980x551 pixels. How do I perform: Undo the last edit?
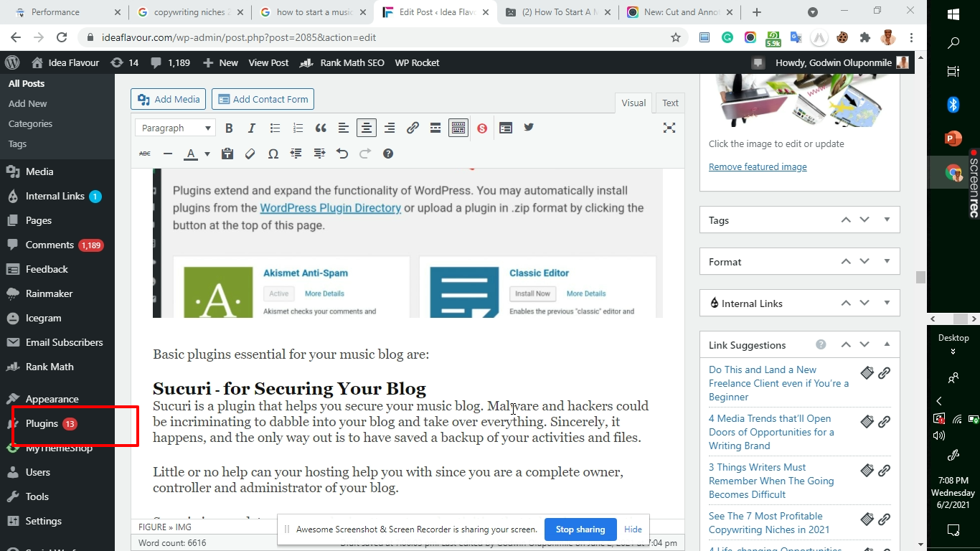click(342, 154)
